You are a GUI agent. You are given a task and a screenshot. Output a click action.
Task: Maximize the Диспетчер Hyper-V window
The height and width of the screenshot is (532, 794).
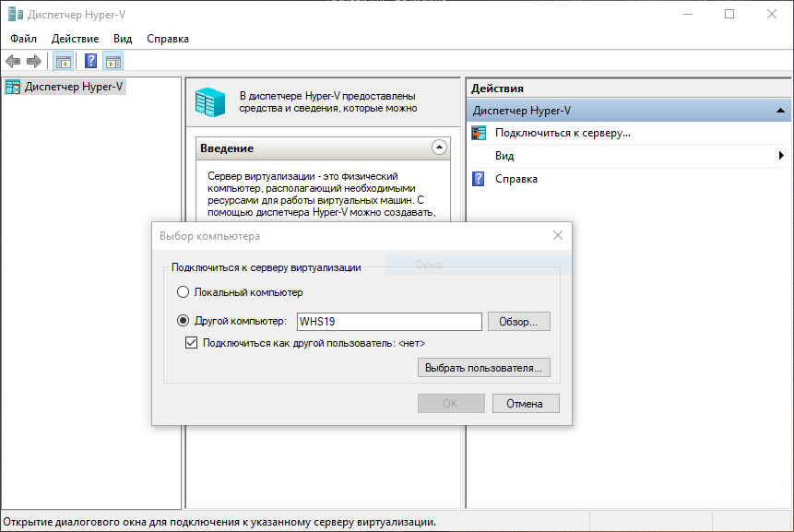729,14
